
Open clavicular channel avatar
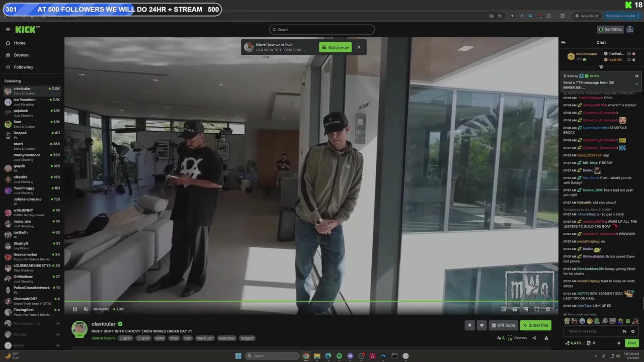click(x=79, y=329)
